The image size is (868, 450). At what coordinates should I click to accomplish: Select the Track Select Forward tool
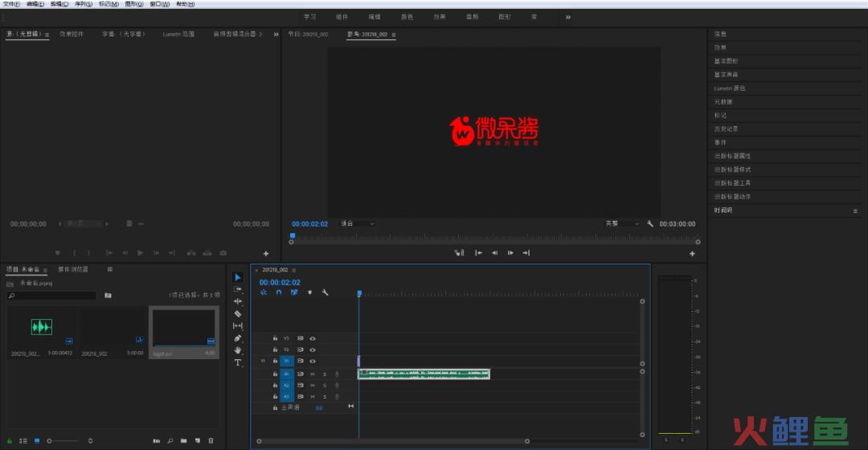[x=238, y=289]
